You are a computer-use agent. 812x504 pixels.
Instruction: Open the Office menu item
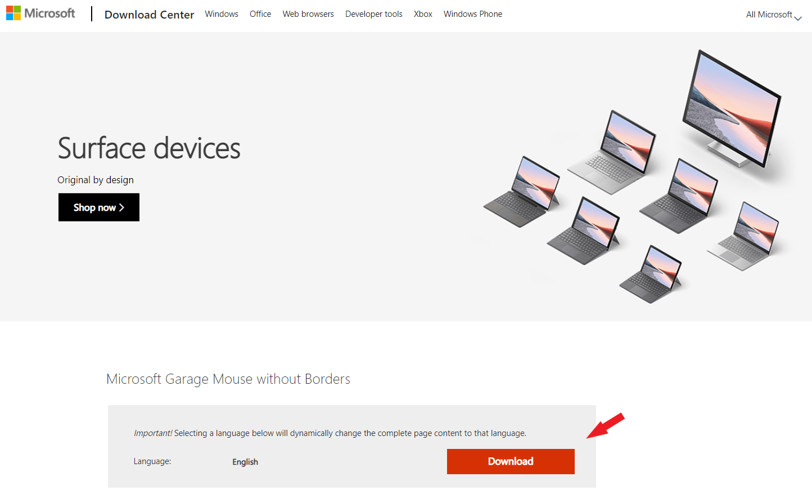pos(260,14)
